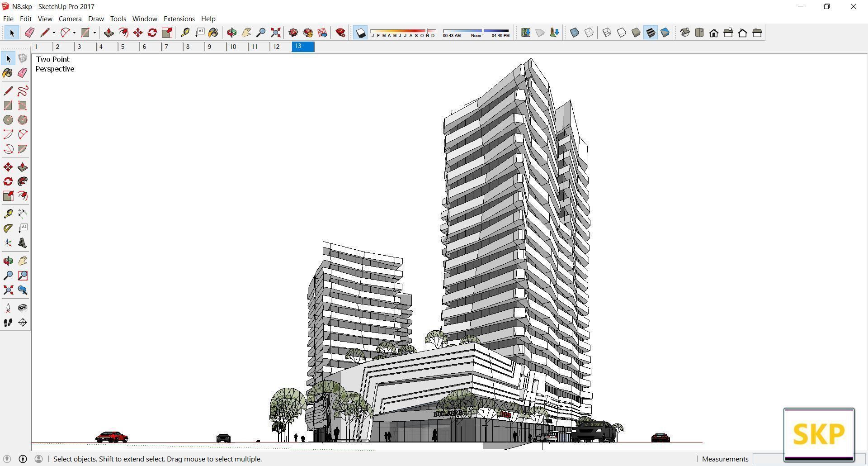Enable Shaded face style
This screenshot has height=466, width=868.
pyautogui.click(x=636, y=33)
